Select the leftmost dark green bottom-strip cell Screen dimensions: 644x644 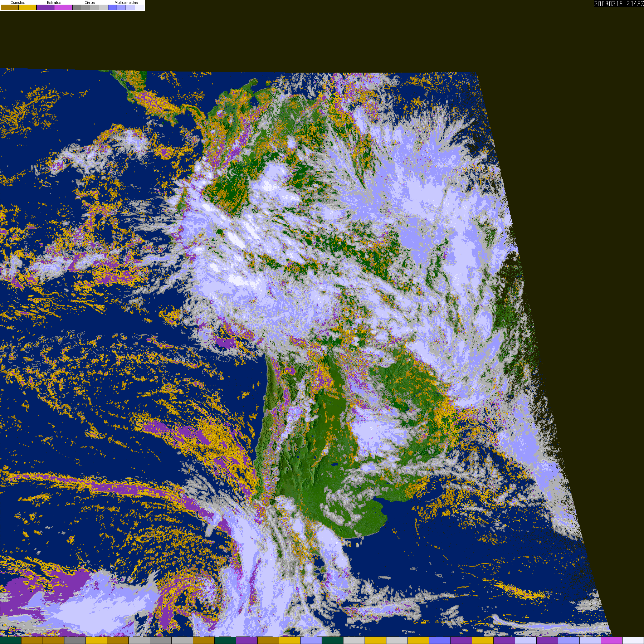pos(11,641)
